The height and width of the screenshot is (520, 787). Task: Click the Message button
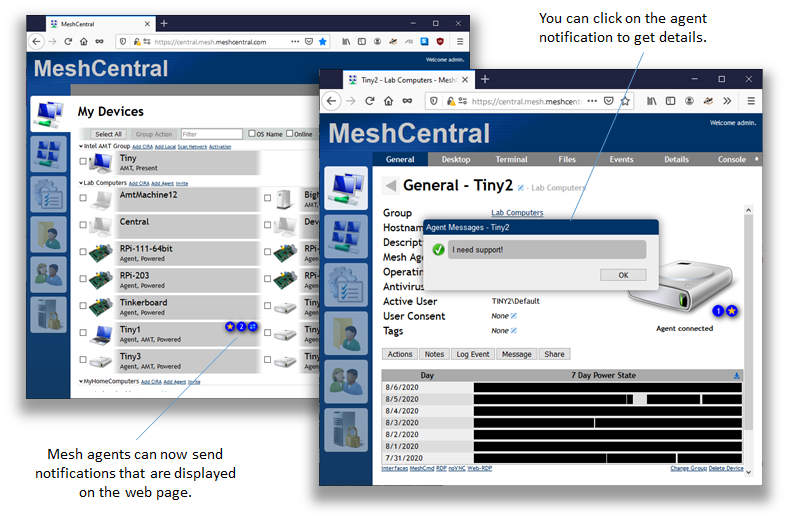516,354
